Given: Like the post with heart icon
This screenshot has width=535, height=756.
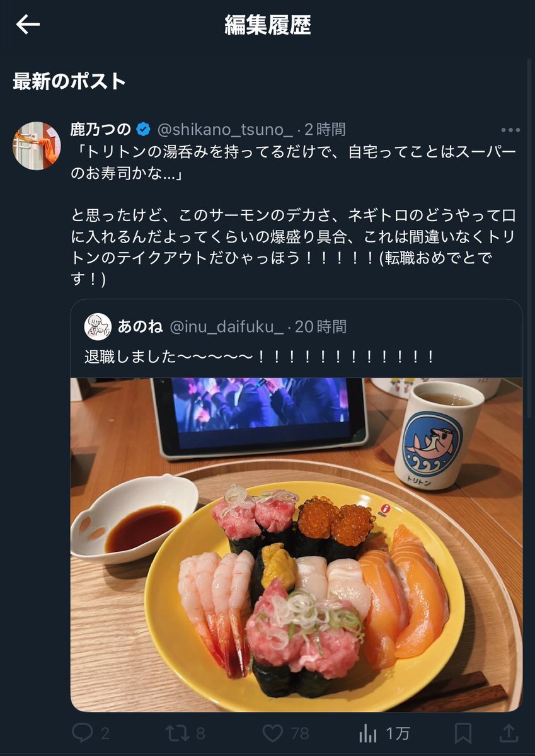Looking at the screenshot, I should point(272,733).
